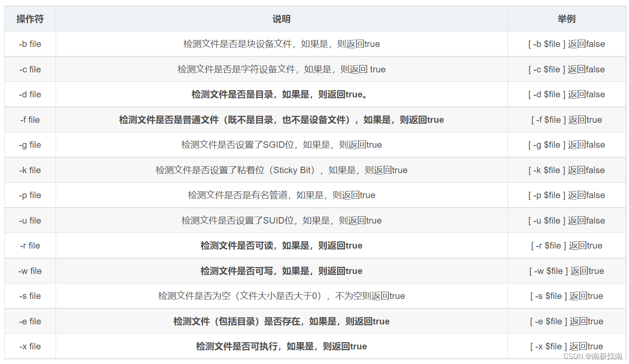Click bold description 检测文件是否可读
The width and height of the screenshot is (629, 364).
click(282, 246)
